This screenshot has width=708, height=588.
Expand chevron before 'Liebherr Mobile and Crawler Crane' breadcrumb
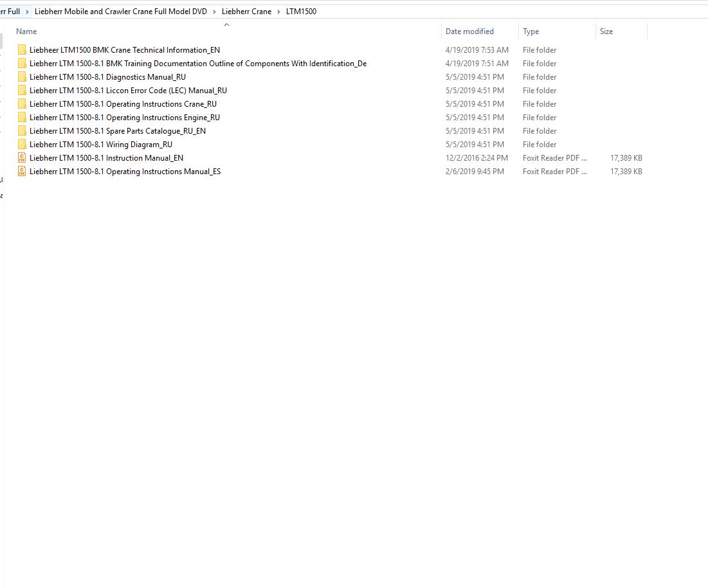coord(27,12)
